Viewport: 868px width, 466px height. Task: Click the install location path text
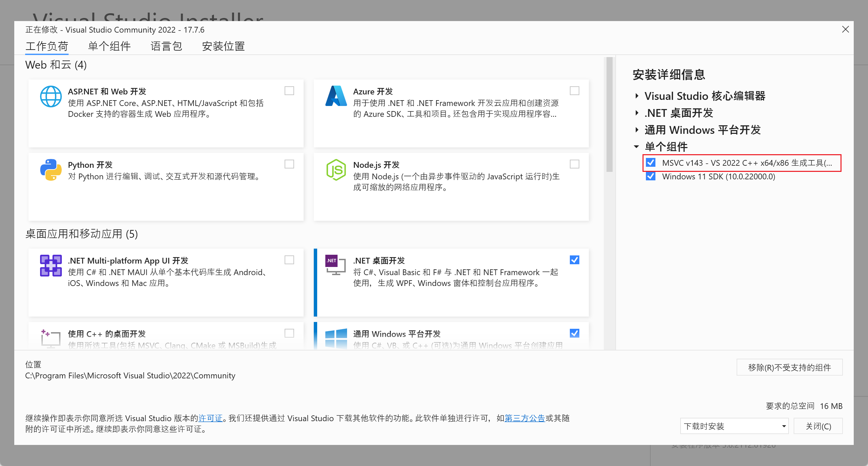(130, 375)
